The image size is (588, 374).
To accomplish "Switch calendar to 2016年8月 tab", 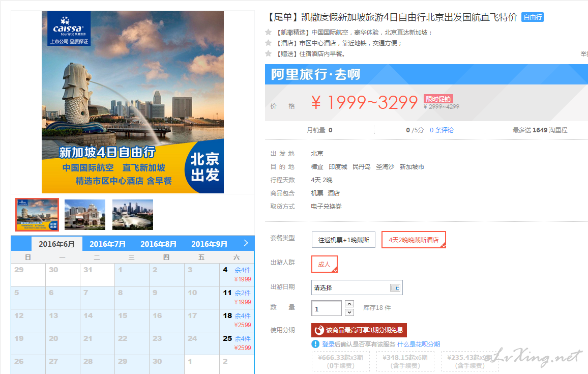I will (x=158, y=244).
